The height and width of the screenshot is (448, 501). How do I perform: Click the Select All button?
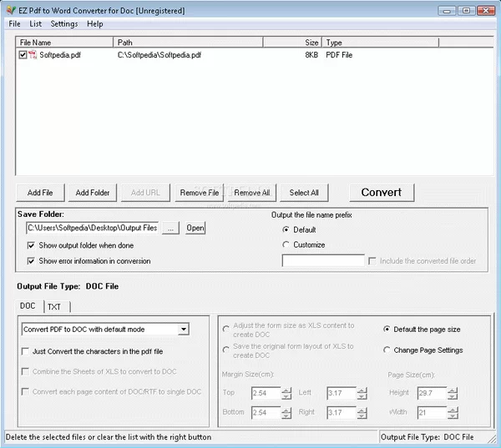point(304,193)
